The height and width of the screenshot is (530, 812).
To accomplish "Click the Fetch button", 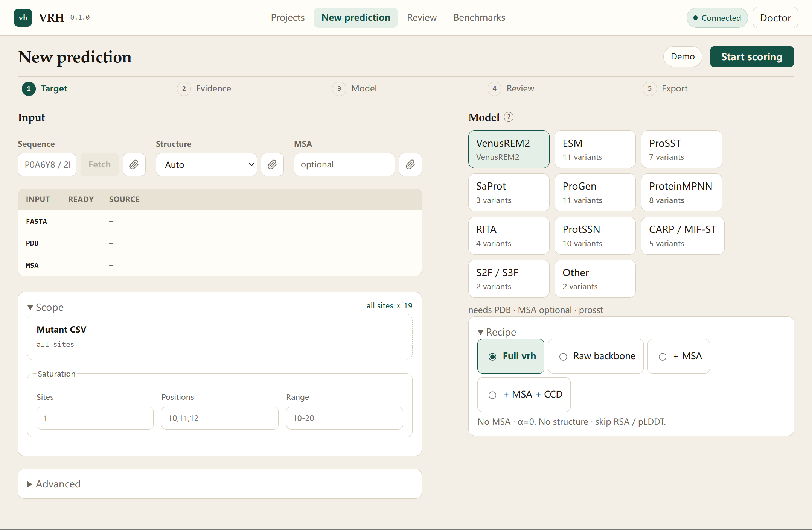I will (100, 164).
